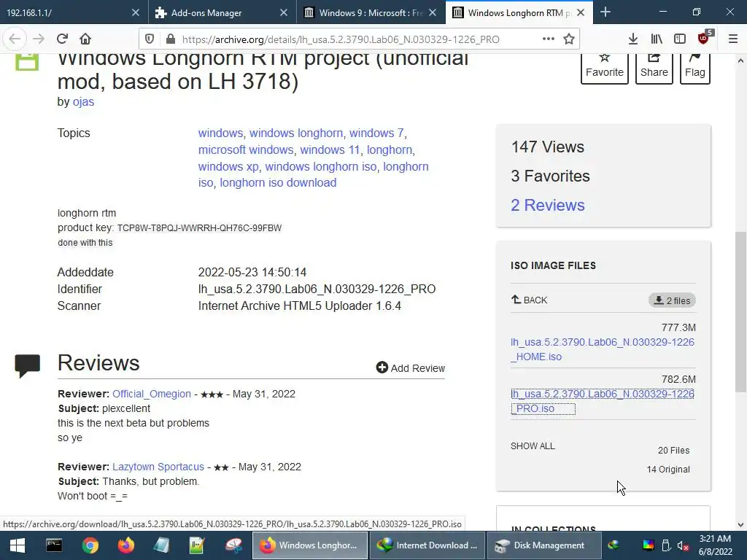Click the forward navigation arrow

click(x=39, y=39)
